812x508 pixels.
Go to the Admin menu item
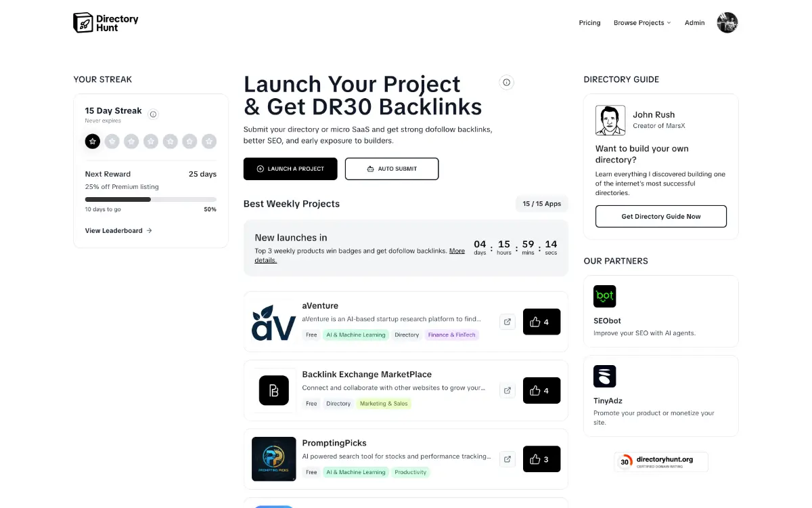click(694, 23)
